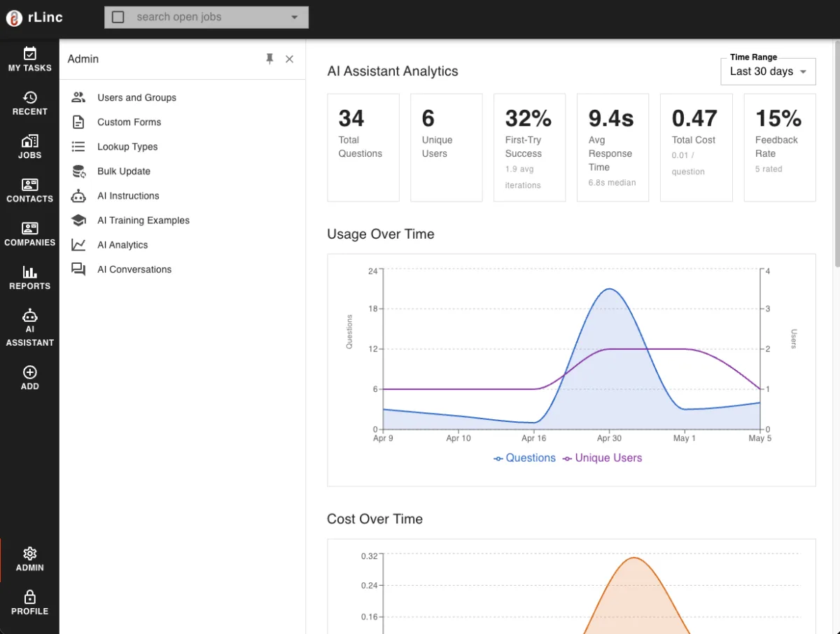This screenshot has height=634, width=840.
Task: Select AI Analytics menu item
Action: (182, 245)
